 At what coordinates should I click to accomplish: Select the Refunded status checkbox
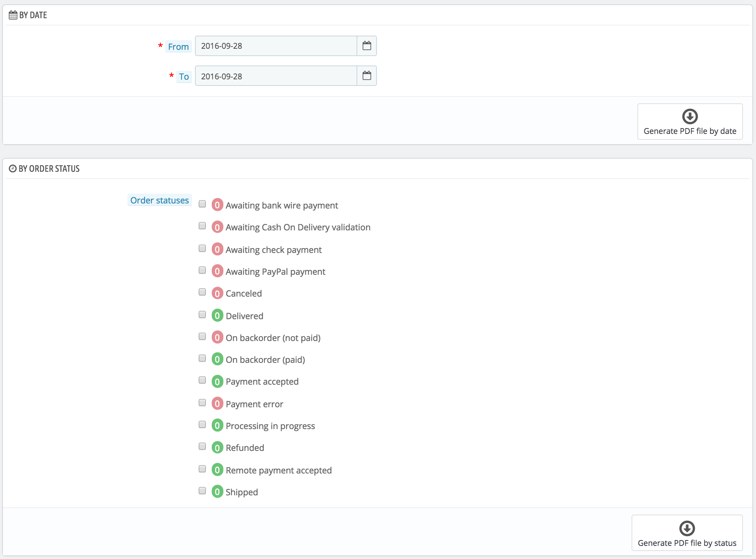click(x=202, y=446)
